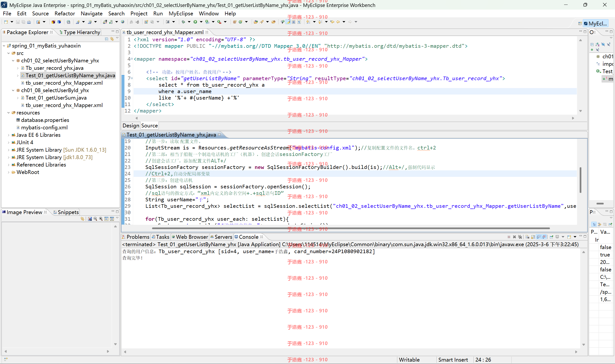
Task: Select Source view tab of mapper XML
Action: [149, 125]
